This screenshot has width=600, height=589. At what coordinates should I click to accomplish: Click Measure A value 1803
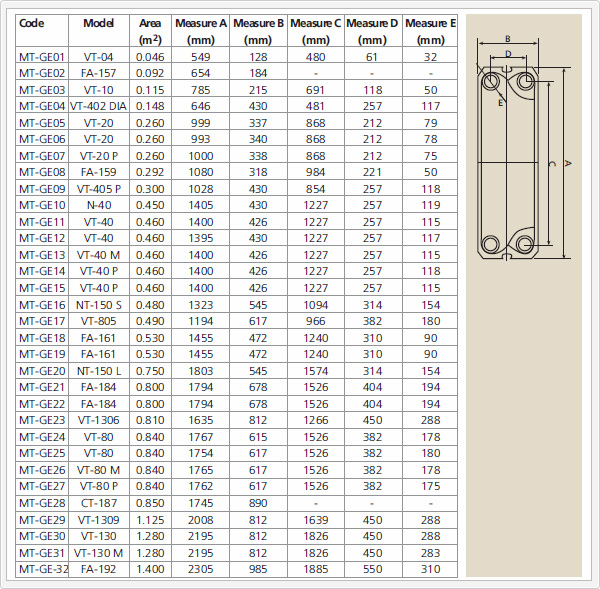(201, 371)
